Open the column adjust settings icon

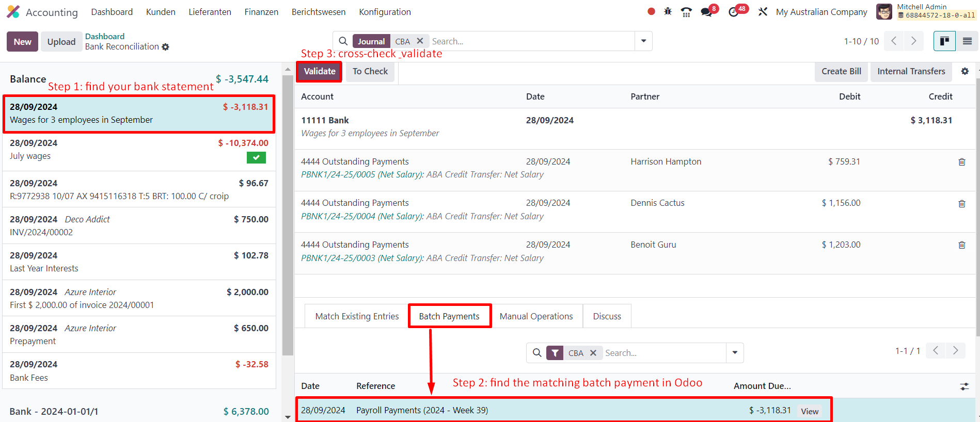point(964,386)
